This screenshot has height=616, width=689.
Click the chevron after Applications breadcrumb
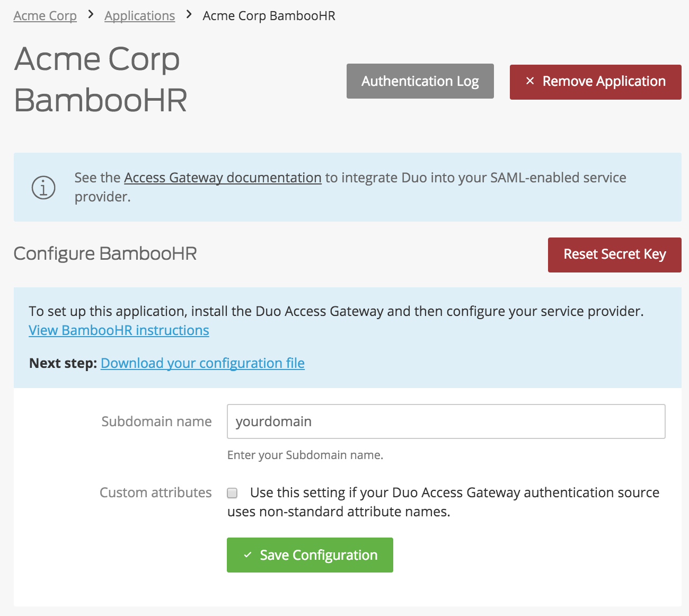[x=188, y=15]
